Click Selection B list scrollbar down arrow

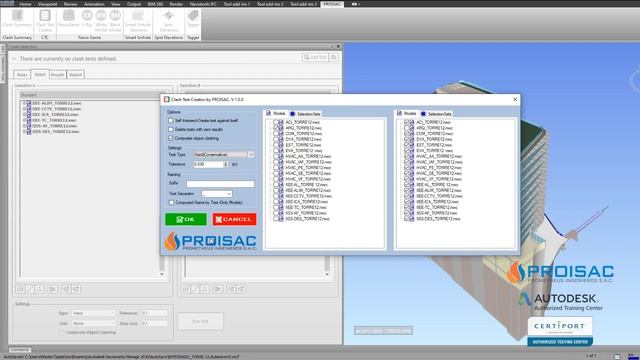(x=327, y=274)
